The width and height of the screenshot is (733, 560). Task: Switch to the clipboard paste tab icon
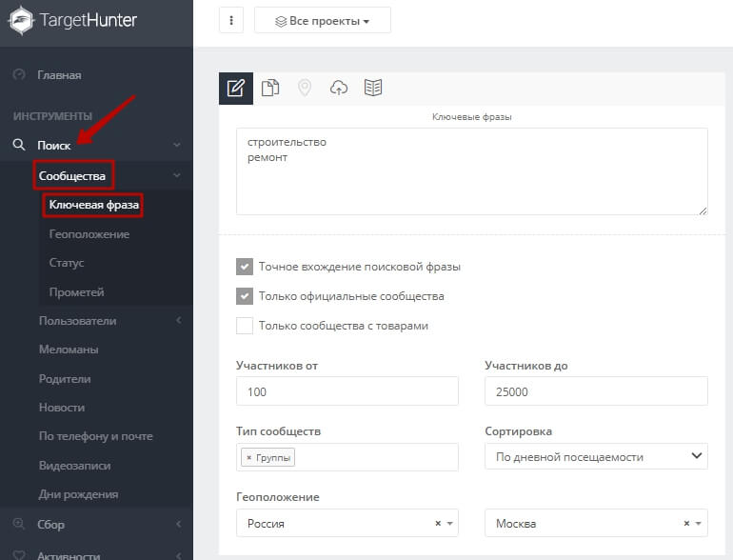tap(270, 88)
